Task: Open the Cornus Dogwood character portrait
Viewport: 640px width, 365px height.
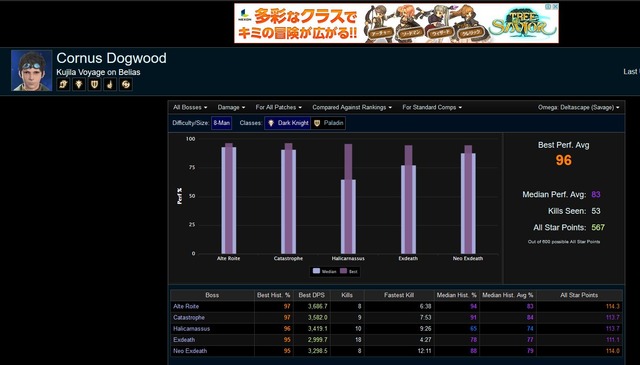Action: (31, 70)
